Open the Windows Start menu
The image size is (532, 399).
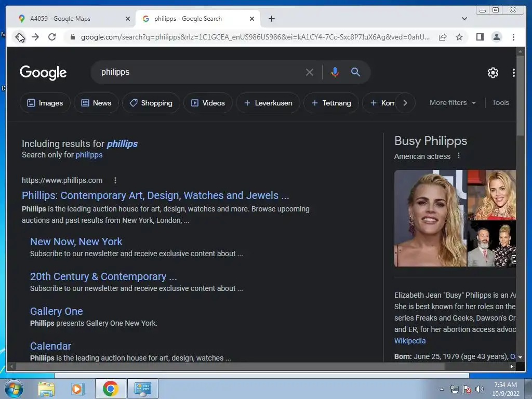[x=13, y=389]
